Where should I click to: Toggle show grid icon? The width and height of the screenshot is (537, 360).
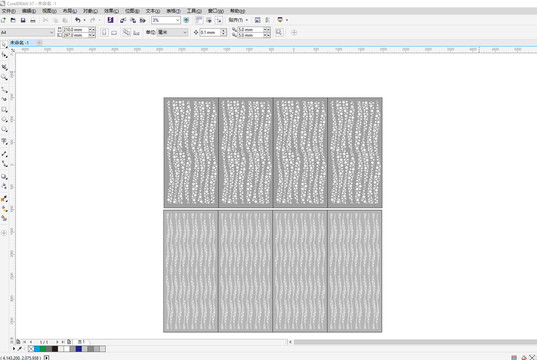(x=209, y=20)
